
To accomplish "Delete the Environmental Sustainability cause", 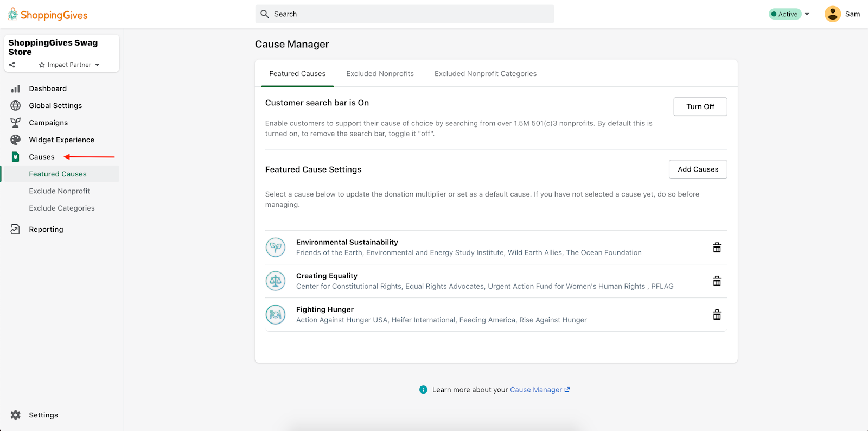I will 717,248.
